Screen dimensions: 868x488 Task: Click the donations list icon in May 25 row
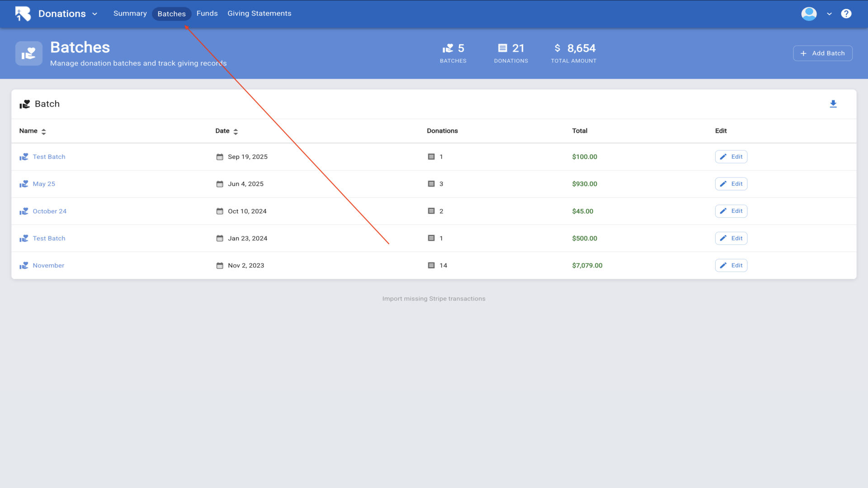pyautogui.click(x=431, y=184)
